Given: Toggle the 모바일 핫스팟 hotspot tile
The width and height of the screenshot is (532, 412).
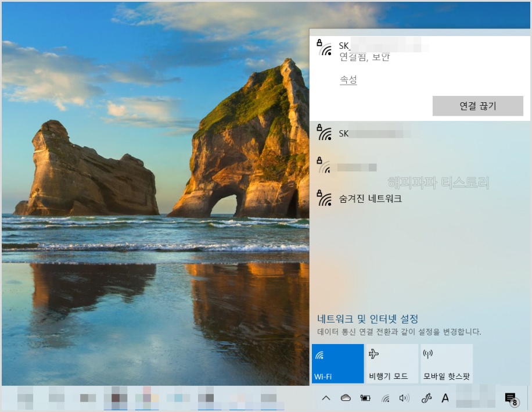Looking at the screenshot, I should [x=447, y=363].
